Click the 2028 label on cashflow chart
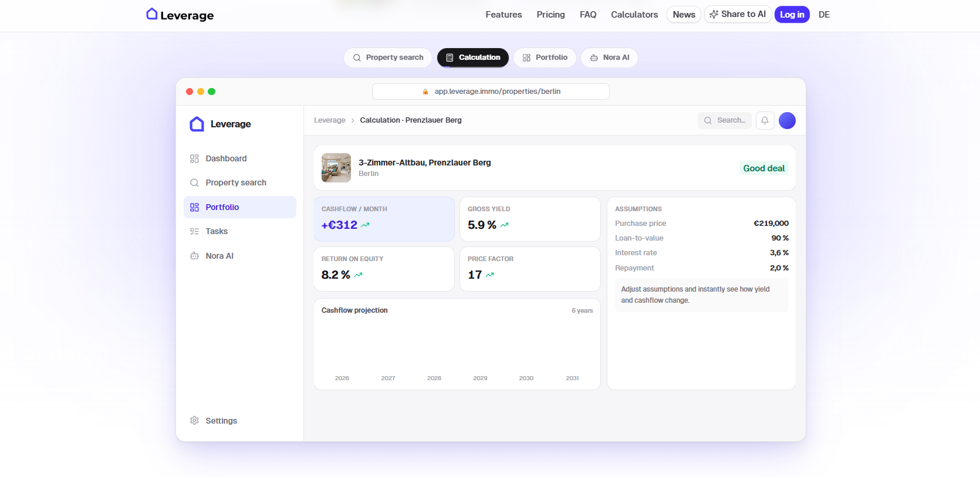Image resolution: width=980 pixels, height=477 pixels. click(434, 378)
